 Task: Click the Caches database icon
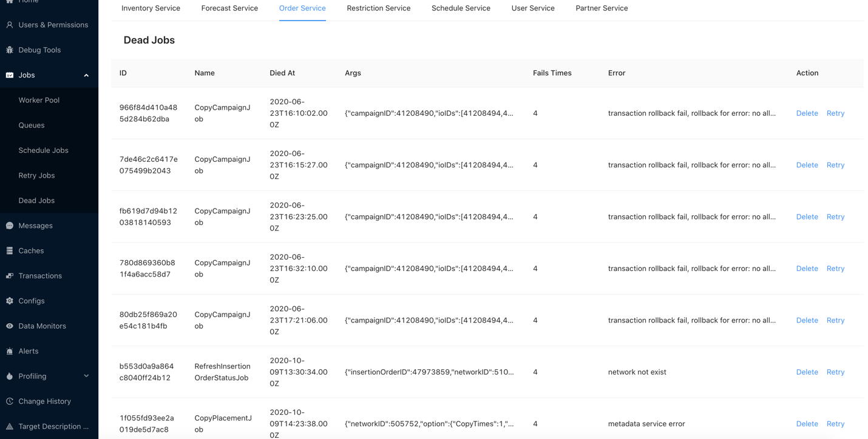coord(10,250)
